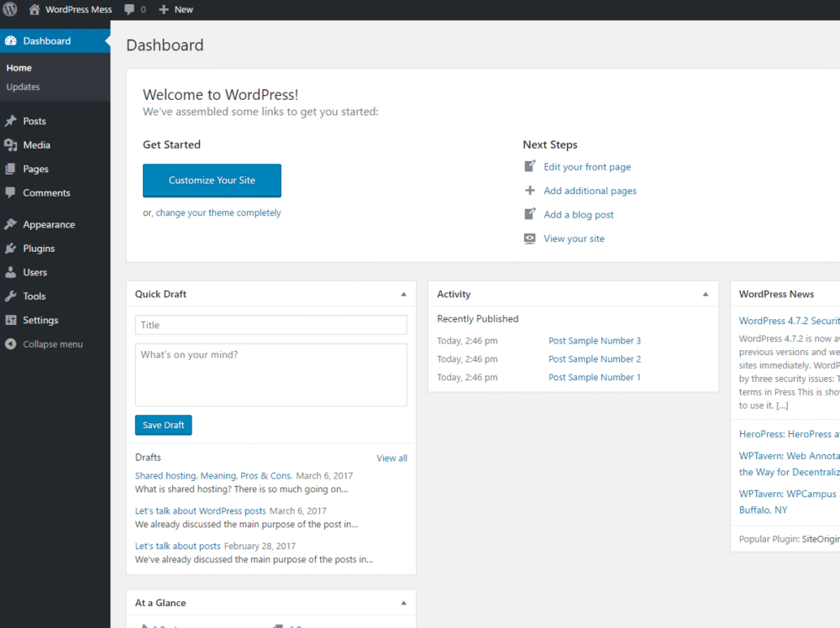Click the Appearance paintbrush icon
Screen dimensions: 840x628
[11, 224]
